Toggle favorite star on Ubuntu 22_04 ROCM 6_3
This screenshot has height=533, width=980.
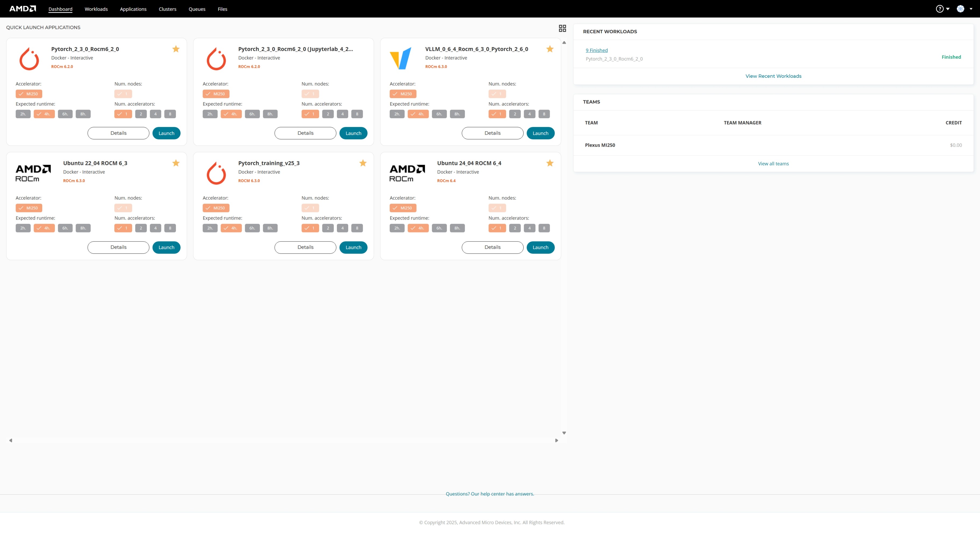[x=176, y=163]
